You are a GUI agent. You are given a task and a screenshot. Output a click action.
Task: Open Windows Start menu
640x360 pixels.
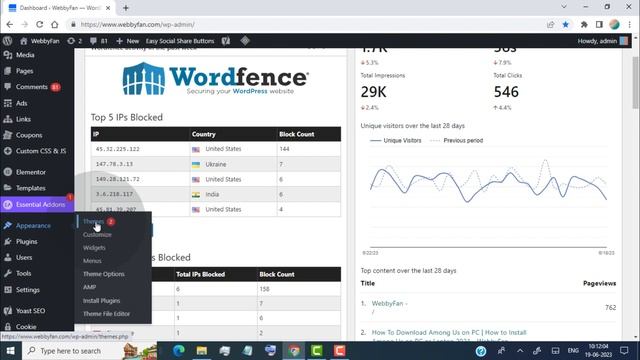[x=10, y=351]
